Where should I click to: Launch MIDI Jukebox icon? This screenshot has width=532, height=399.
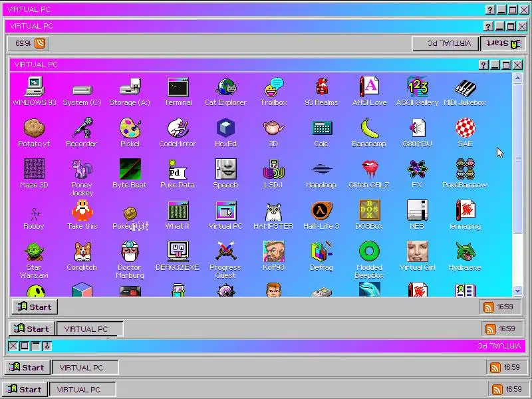tap(465, 88)
